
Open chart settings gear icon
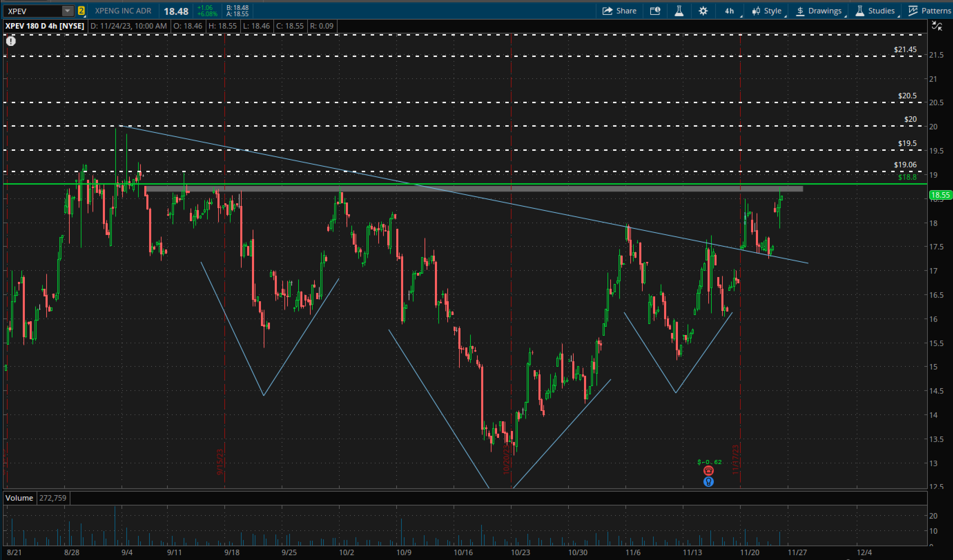[x=703, y=11]
